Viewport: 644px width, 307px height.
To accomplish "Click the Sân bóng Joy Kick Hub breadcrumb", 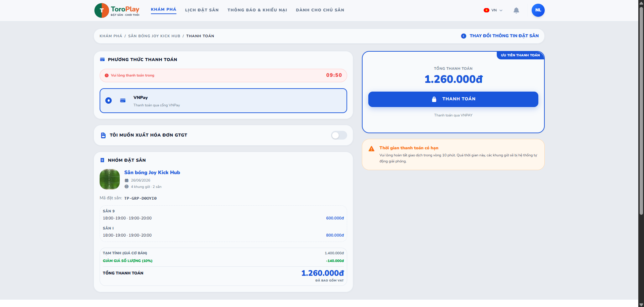I will (154, 36).
